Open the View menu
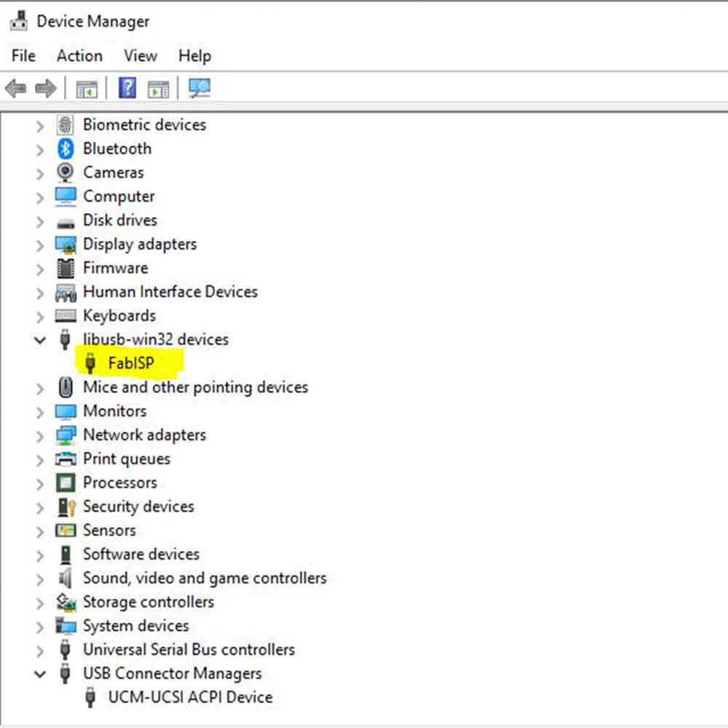 pyautogui.click(x=141, y=56)
